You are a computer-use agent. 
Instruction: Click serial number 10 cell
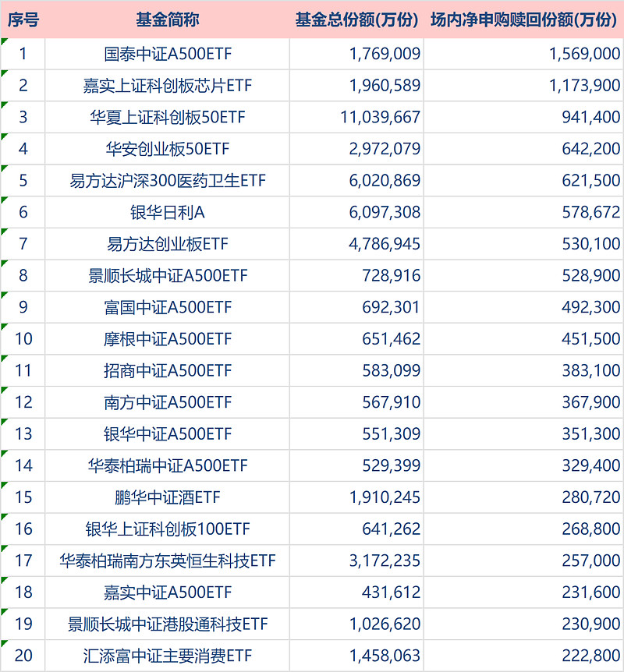click(23, 339)
